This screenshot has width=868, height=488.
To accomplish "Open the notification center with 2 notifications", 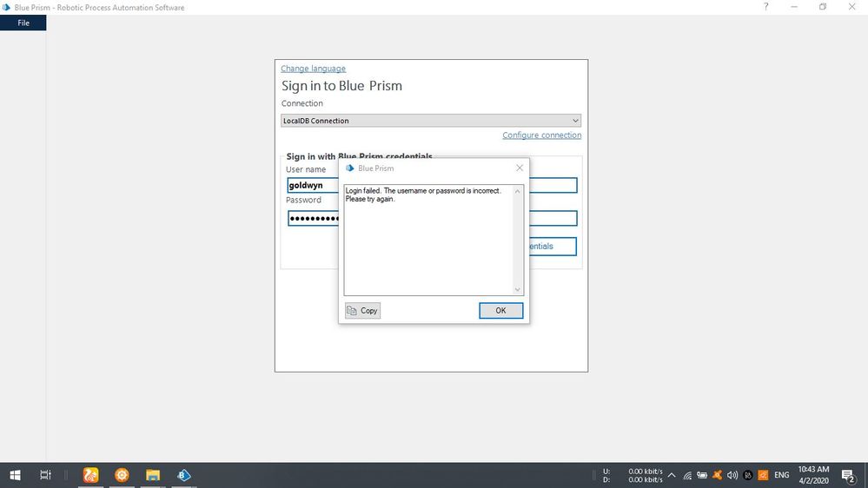I will coord(848,475).
